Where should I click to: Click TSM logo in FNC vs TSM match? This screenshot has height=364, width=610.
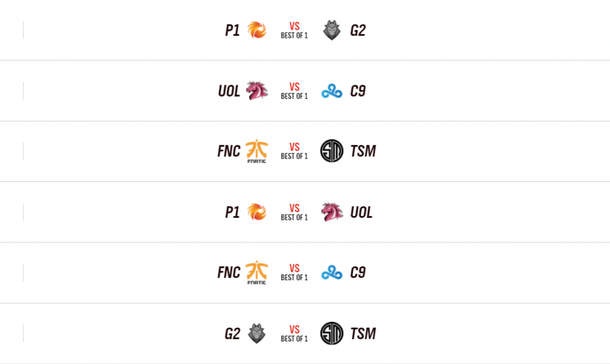coord(332,151)
